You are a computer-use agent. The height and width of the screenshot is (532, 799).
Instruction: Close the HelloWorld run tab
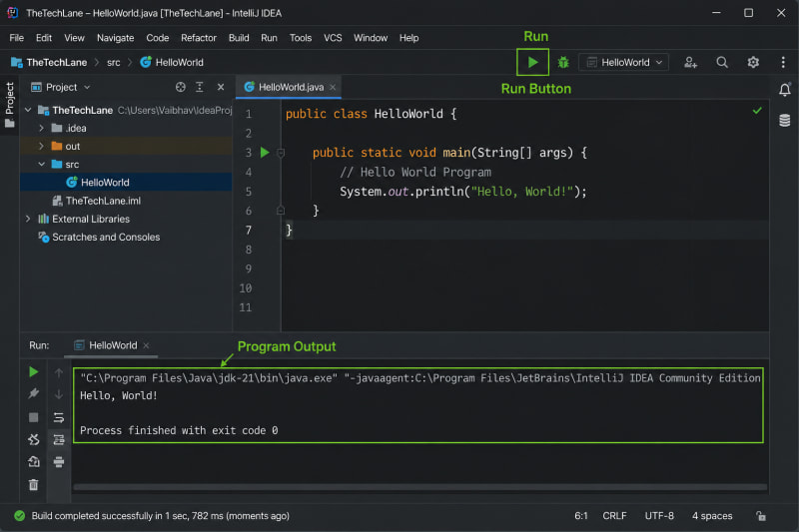146,345
